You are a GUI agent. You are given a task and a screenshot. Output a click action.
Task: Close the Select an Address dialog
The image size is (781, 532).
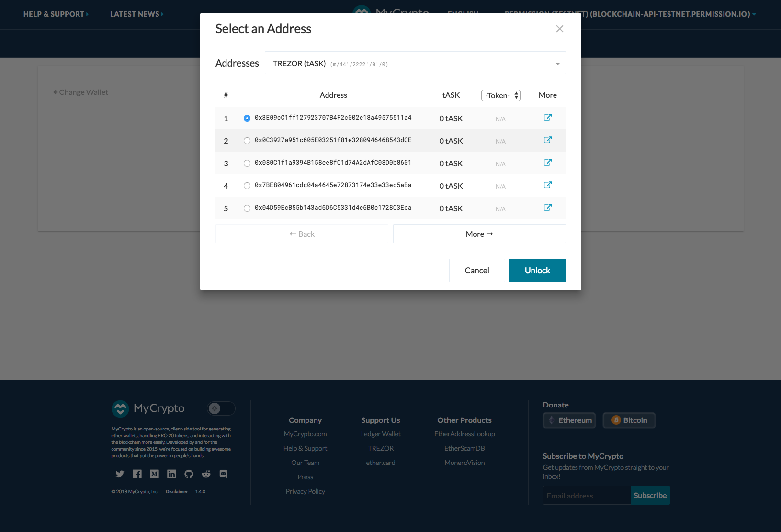[559, 29]
